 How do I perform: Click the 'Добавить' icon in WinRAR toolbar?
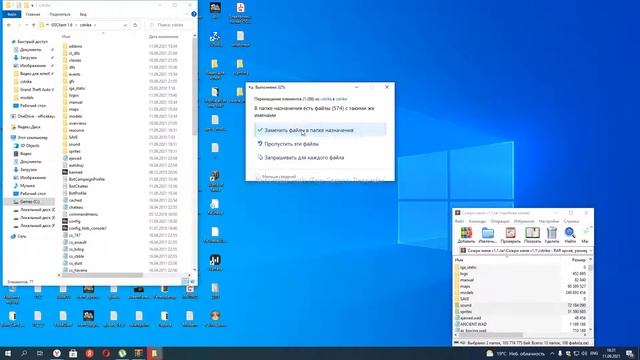(x=466, y=236)
